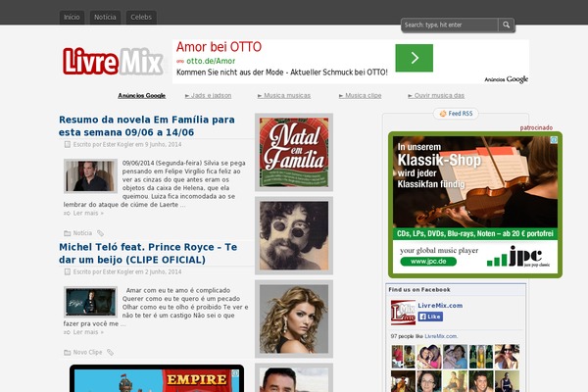The height and width of the screenshot is (392, 588).
Task: Click the Anúncios Google label link
Action: (x=142, y=96)
